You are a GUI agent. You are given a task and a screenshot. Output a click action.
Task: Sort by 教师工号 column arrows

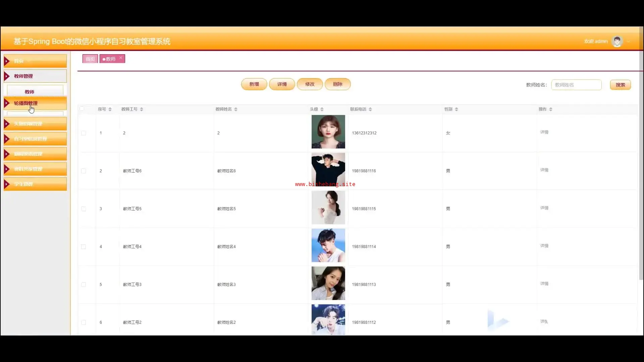point(142,109)
